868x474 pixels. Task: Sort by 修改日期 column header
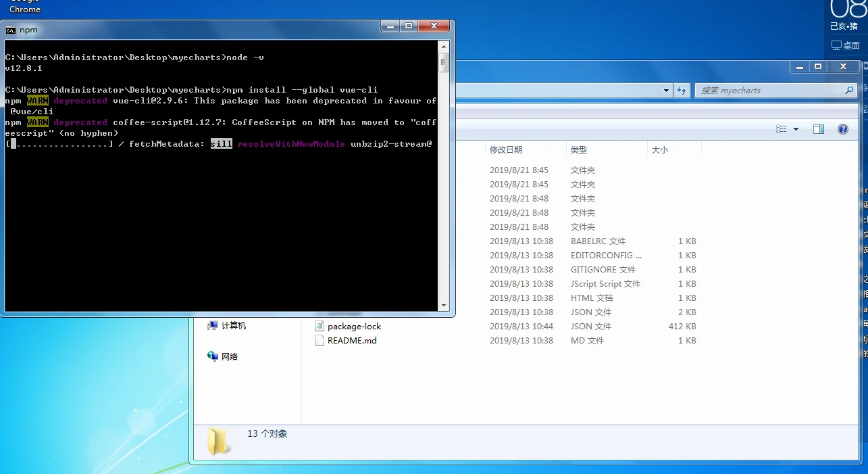pyautogui.click(x=506, y=150)
